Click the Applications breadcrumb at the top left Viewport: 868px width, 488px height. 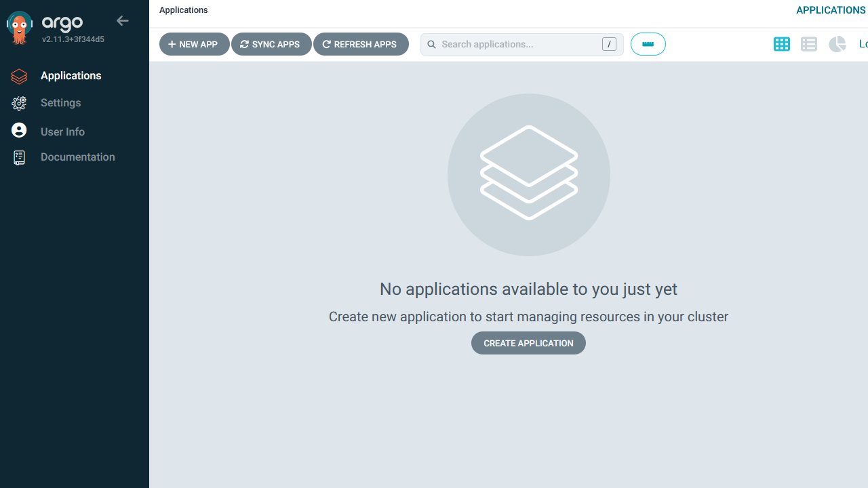point(184,10)
